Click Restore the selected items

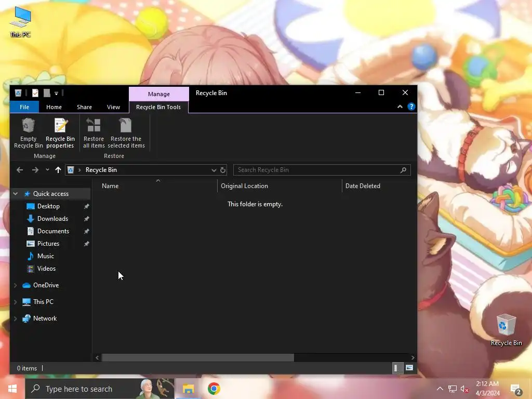pyautogui.click(x=126, y=133)
